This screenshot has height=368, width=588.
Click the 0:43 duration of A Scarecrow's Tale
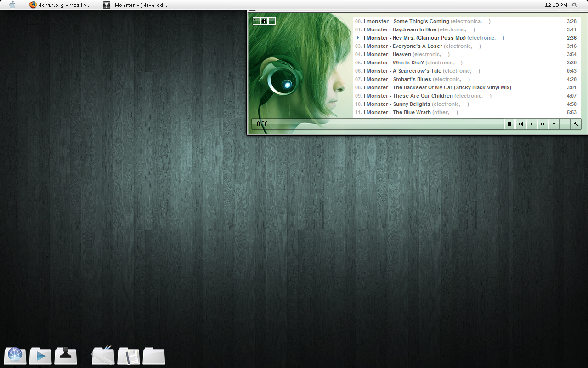pyautogui.click(x=571, y=71)
